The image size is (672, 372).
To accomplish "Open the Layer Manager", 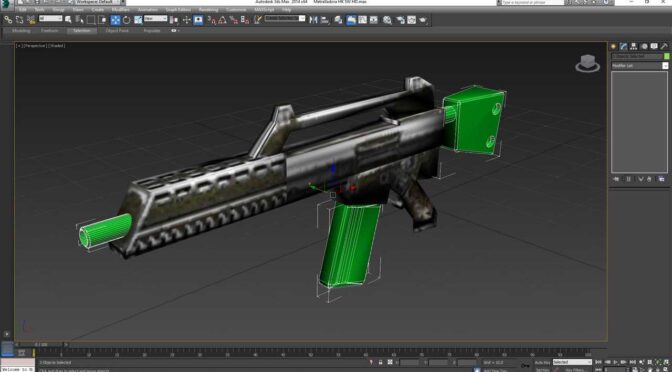I will (x=339, y=20).
